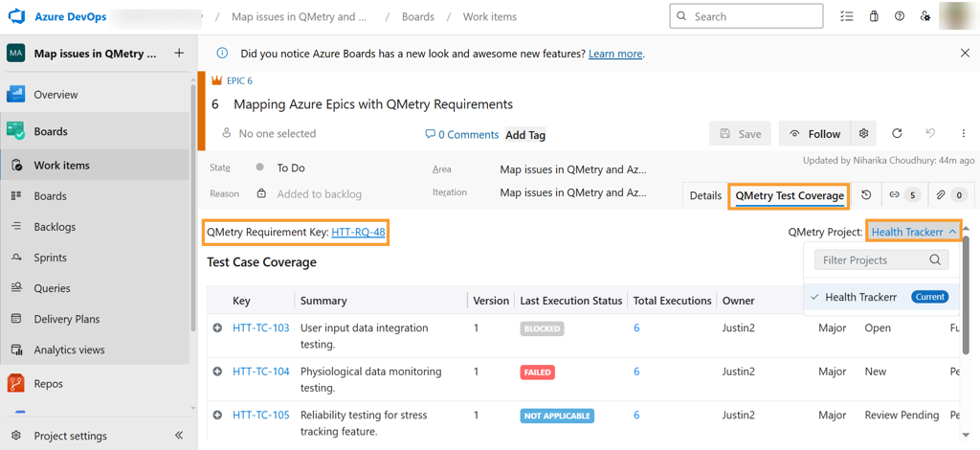Refresh the work item
980x450 pixels.
click(897, 133)
